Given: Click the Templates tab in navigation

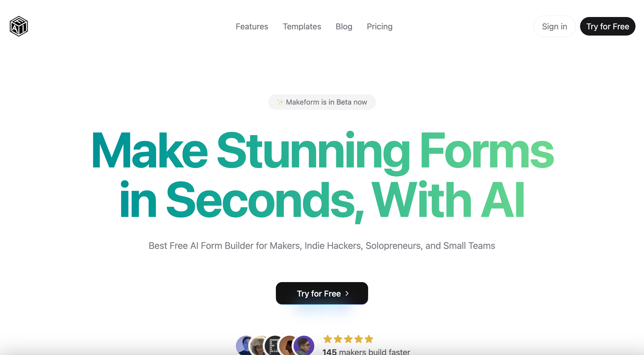Looking at the screenshot, I should pyautogui.click(x=302, y=26).
